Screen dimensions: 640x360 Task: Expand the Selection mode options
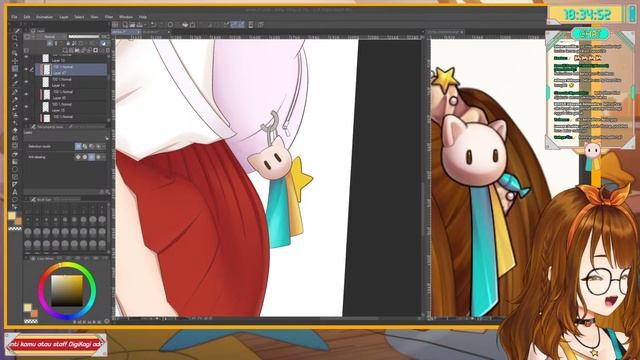pos(103,146)
